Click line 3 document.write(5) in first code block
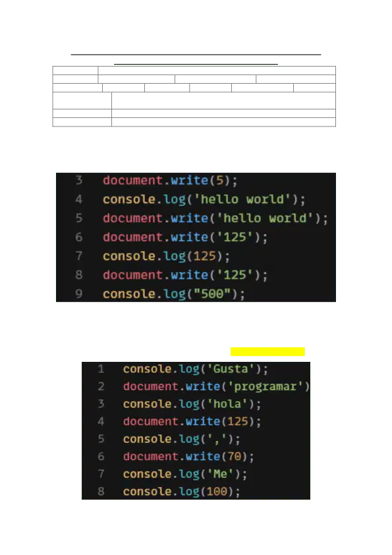The height and width of the screenshot is (555, 392). pyautogui.click(x=170, y=181)
